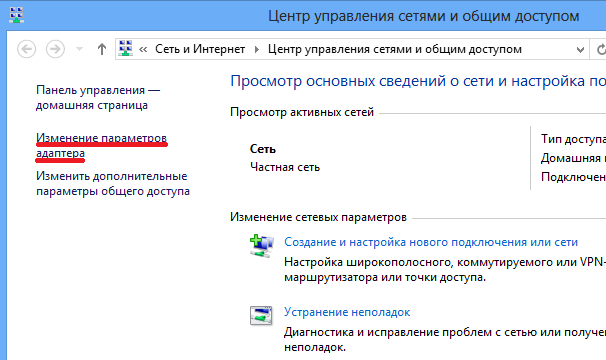Screen dimensions: 606x360
Task: Go back with the Back arrow button
Action: pos(27,49)
